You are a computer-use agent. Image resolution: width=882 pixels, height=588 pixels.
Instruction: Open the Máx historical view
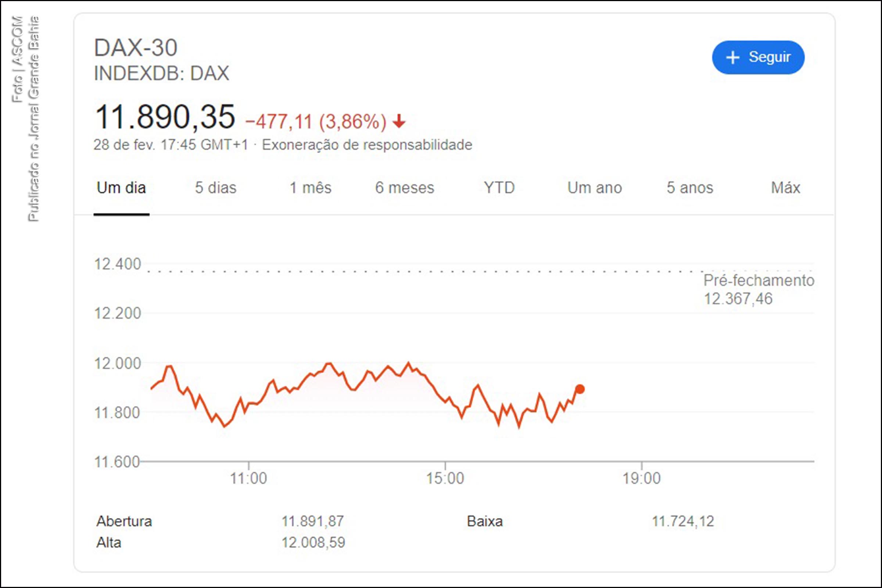pos(786,187)
